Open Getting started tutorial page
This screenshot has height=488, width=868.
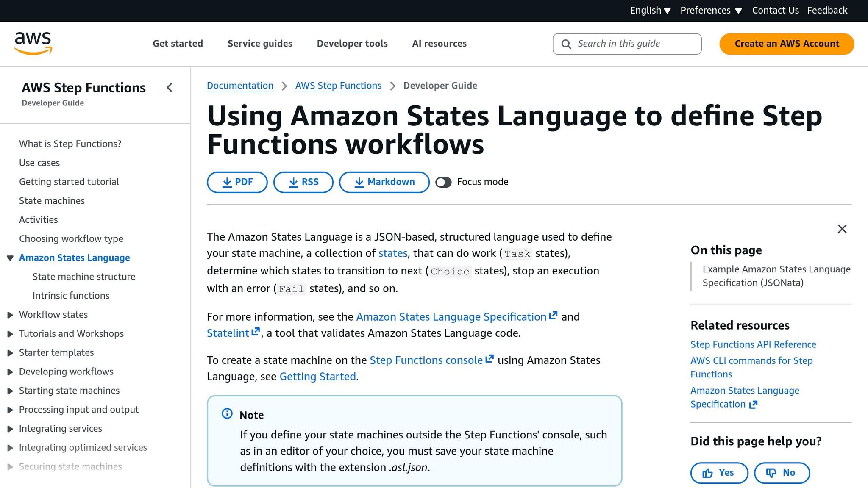pos(69,182)
